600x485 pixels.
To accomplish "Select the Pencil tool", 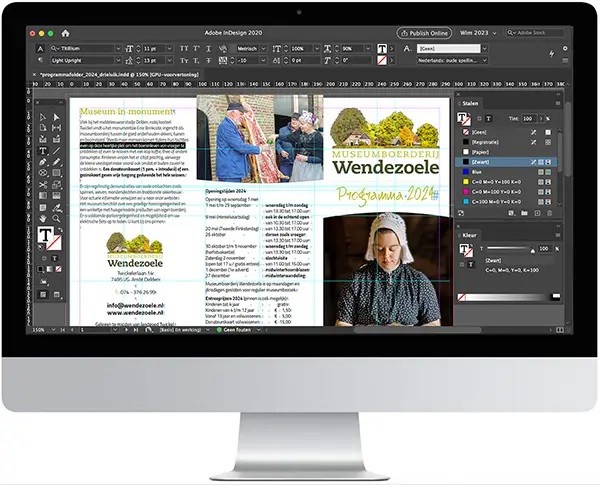I will [56, 162].
